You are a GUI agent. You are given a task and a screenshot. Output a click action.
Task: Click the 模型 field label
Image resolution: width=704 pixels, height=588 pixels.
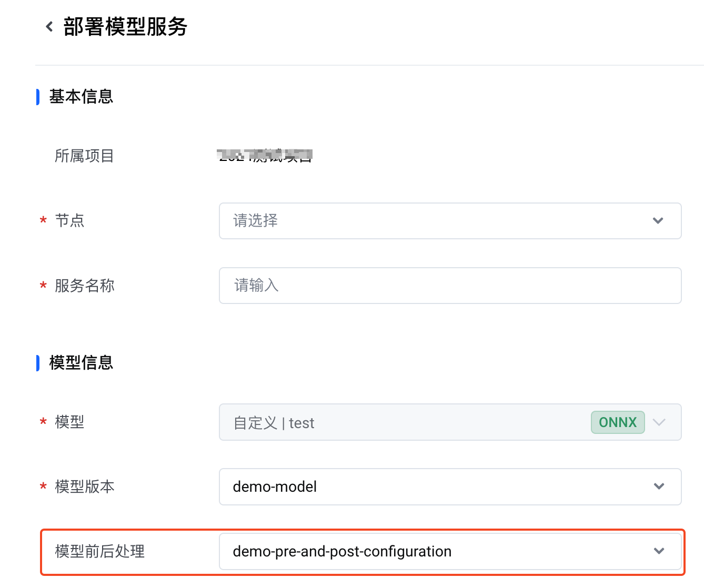tap(69, 422)
